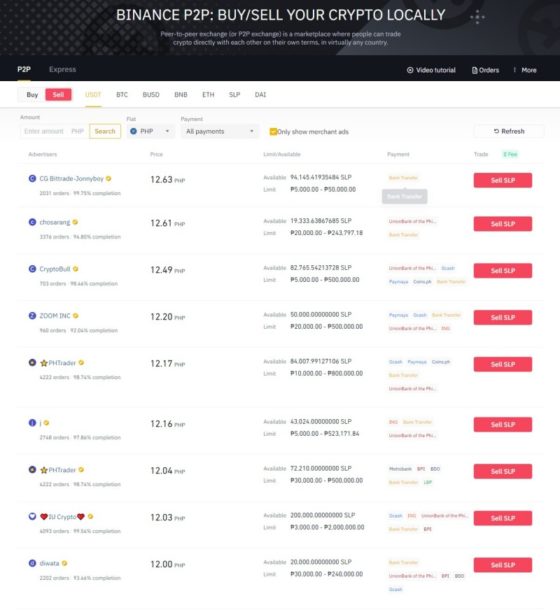
Task: Click CG Bittrade-Jonnyboy advertiser avatar
Action: pyautogui.click(x=32, y=179)
